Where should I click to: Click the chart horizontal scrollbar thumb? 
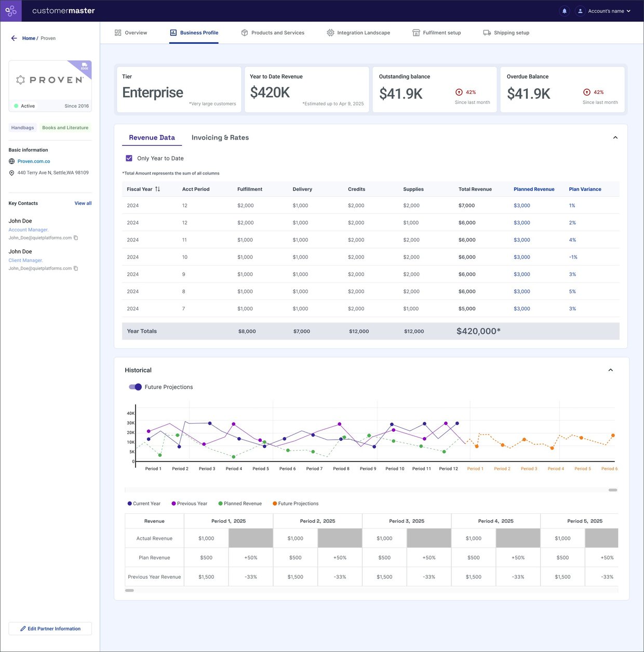[613, 490]
